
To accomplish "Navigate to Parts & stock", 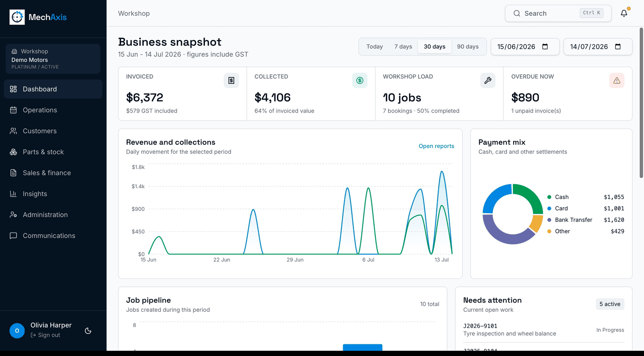I will coord(53,152).
